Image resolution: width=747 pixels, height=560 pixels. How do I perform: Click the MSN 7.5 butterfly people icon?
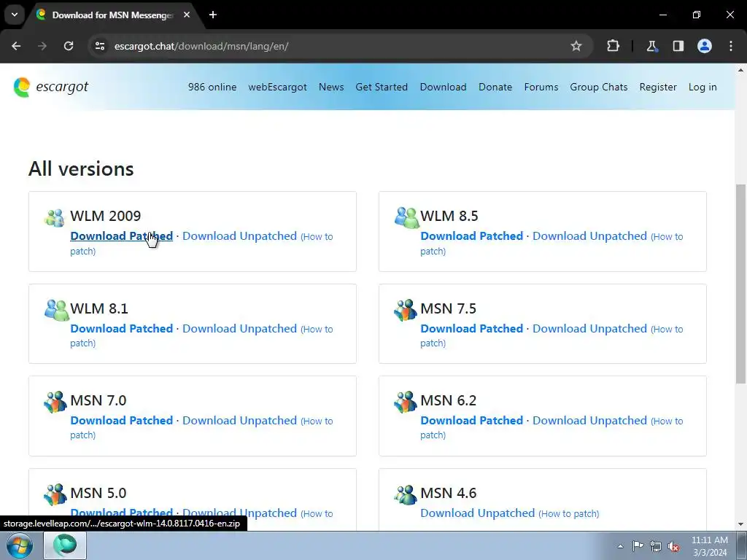pyautogui.click(x=406, y=309)
